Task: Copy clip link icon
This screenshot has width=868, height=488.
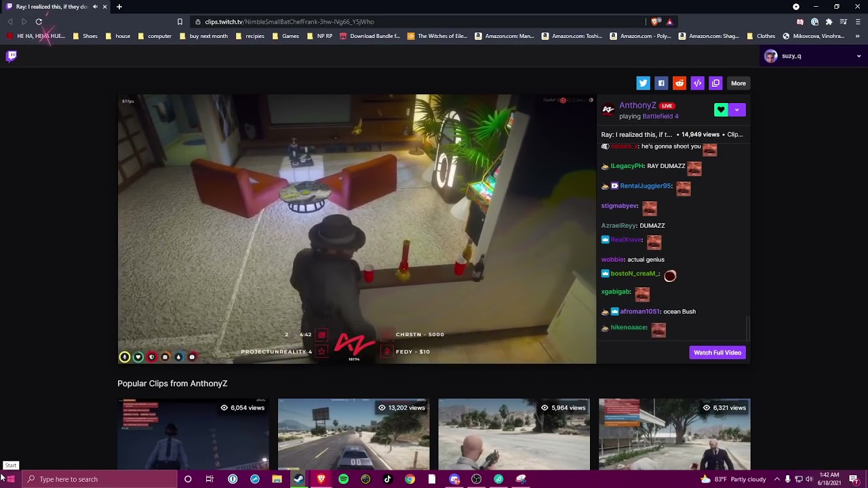Action: (x=715, y=83)
